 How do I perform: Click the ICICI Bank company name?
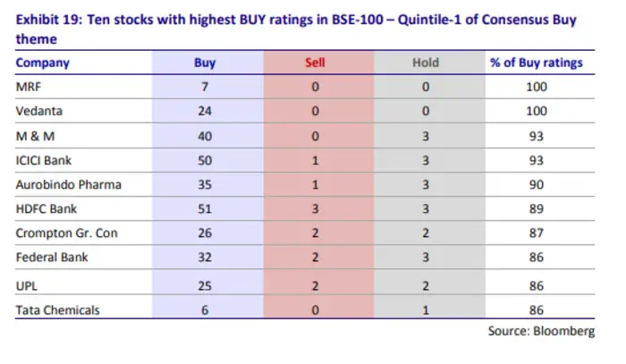coord(44,160)
